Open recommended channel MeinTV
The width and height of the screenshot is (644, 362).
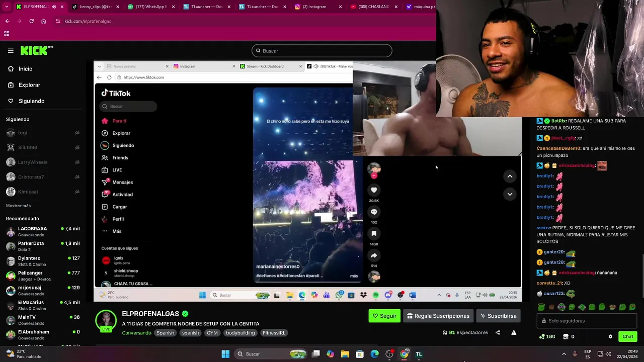(43, 320)
